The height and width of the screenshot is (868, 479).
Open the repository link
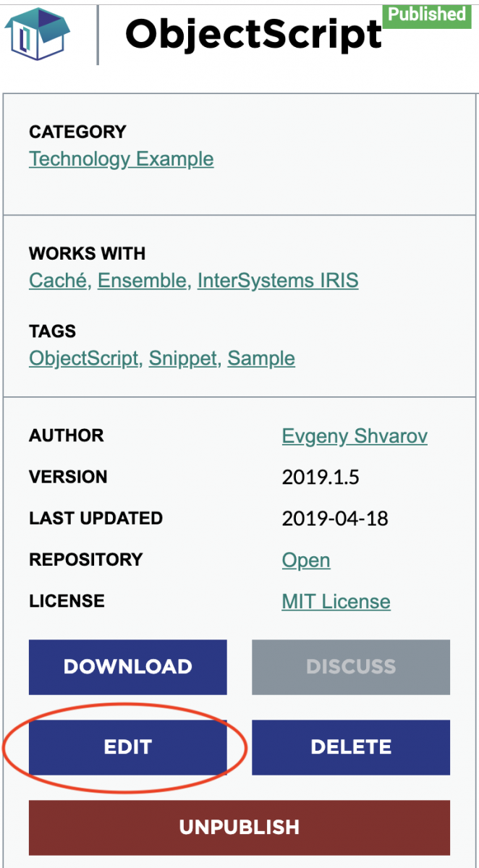tap(306, 561)
